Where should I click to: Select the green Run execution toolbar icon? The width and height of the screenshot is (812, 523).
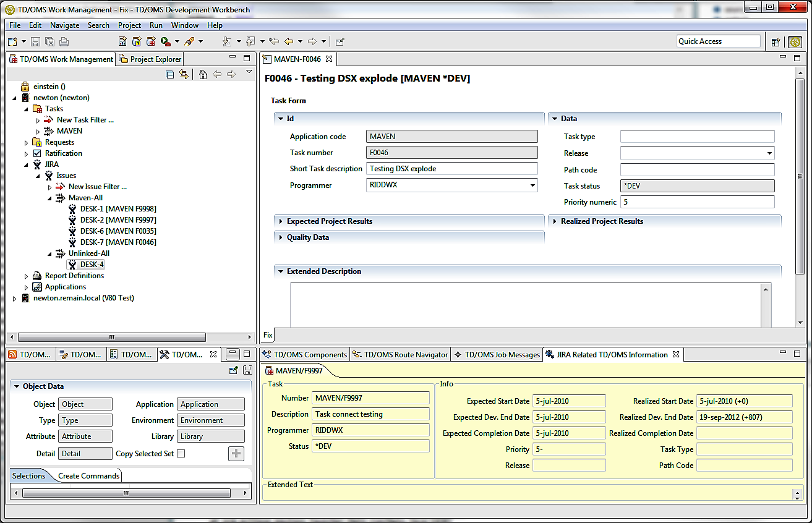(163, 41)
